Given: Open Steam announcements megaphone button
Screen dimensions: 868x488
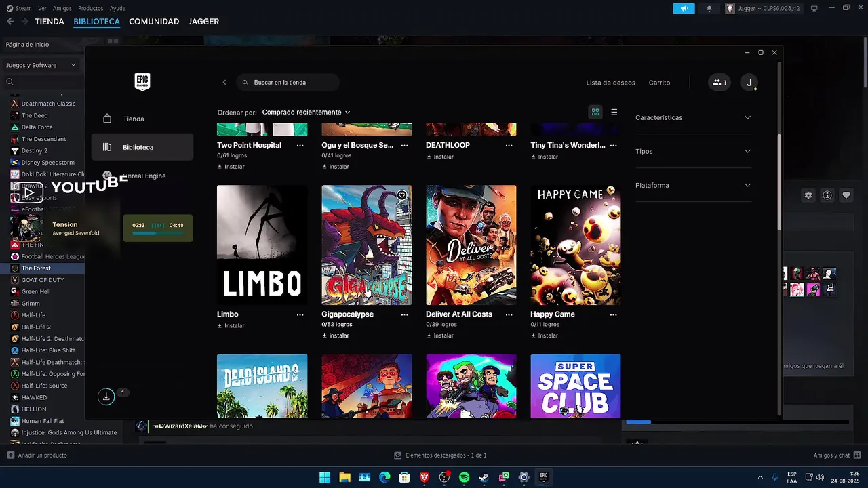Looking at the screenshot, I should [x=684, y=8].
